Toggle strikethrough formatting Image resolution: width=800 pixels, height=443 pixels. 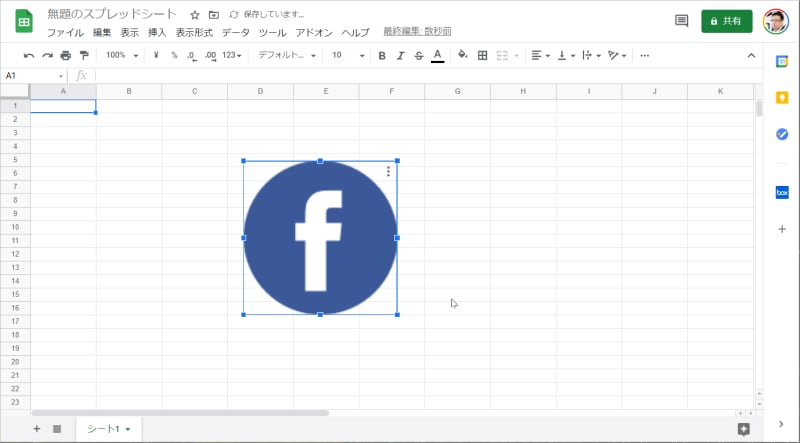coord(418,56)
